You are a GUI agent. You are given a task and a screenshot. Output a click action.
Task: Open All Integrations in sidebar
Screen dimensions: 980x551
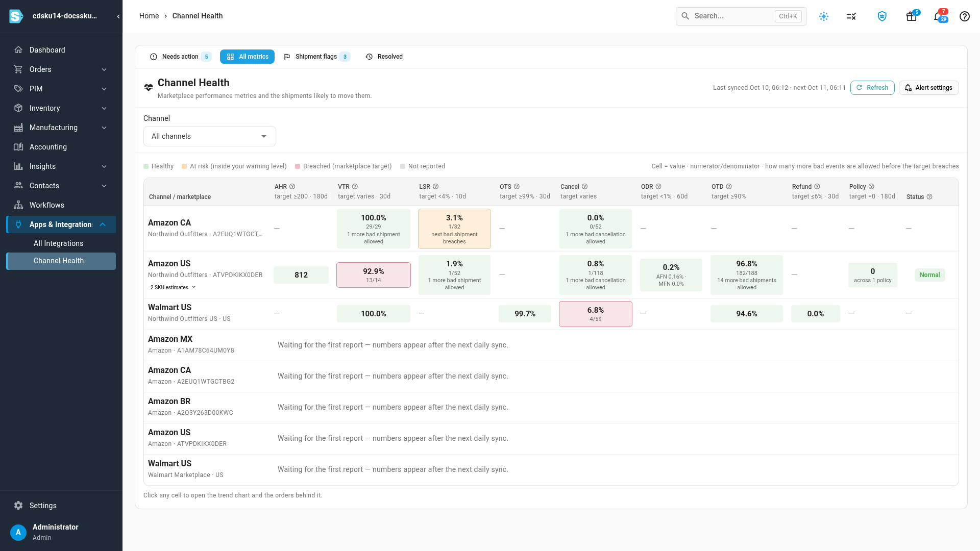click(x=61, y=243)
